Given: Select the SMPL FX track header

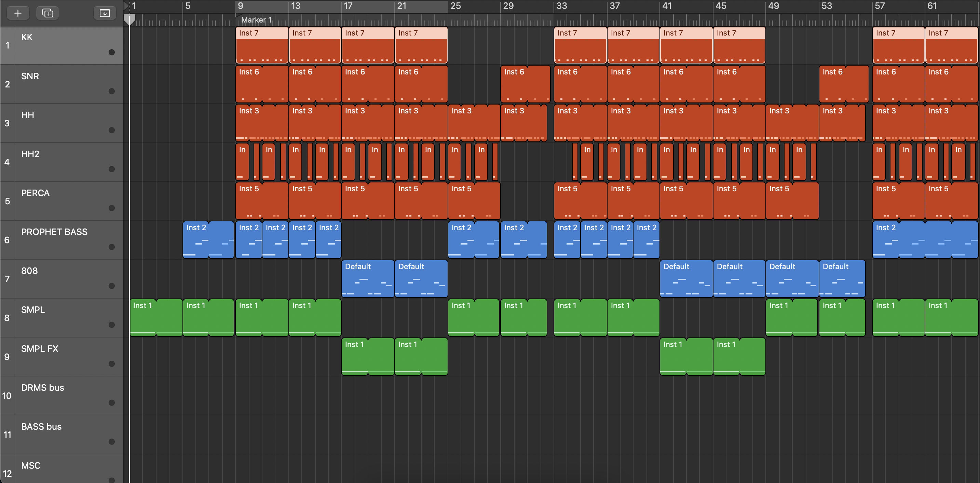Looking at the screenshot, I should click(x=40, y=349).
